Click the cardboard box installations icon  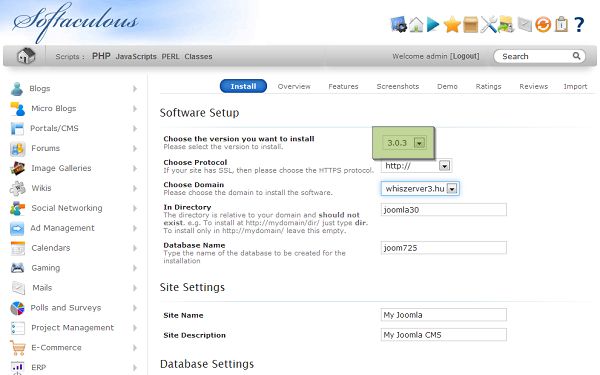pos(470,24)
